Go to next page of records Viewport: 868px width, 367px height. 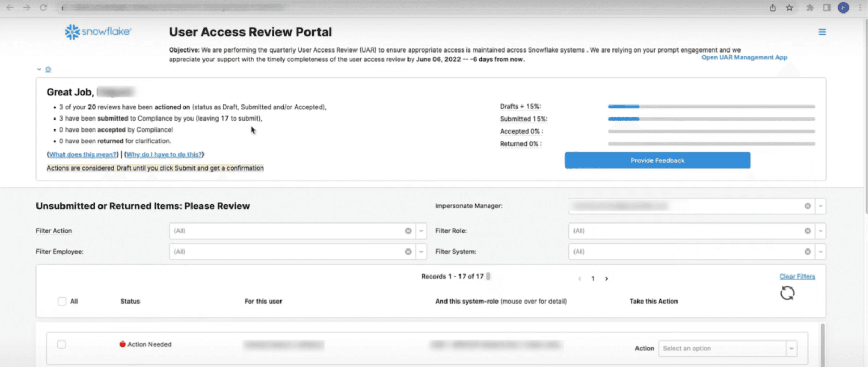606,279
